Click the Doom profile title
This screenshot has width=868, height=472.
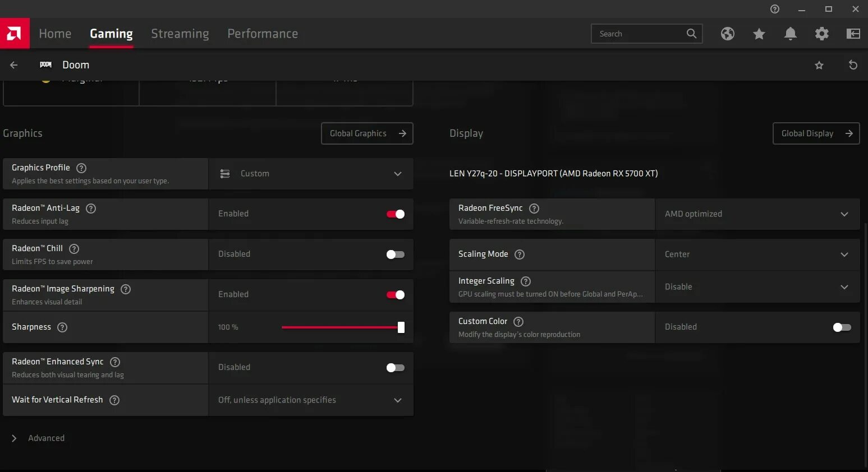[x=76, y=65]
